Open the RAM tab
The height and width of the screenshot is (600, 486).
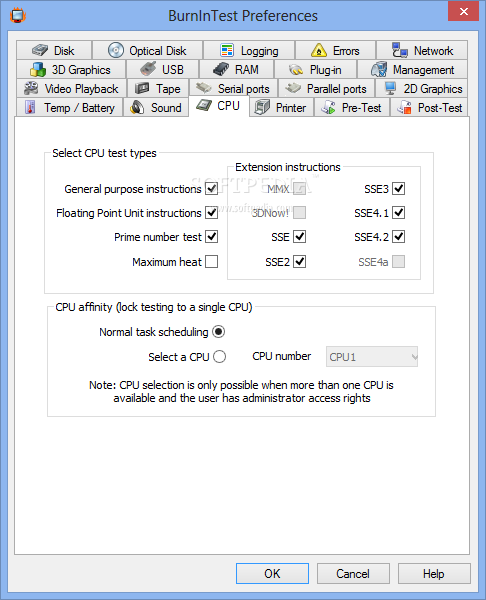click(x=236, y=69)
